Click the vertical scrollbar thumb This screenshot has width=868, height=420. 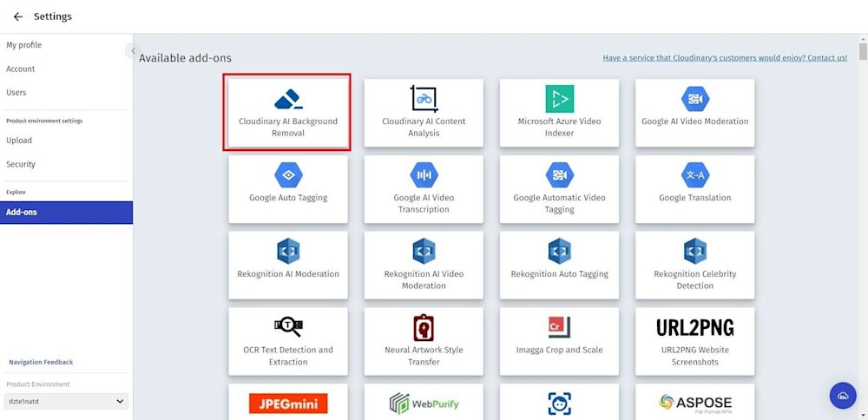(863, 51)
